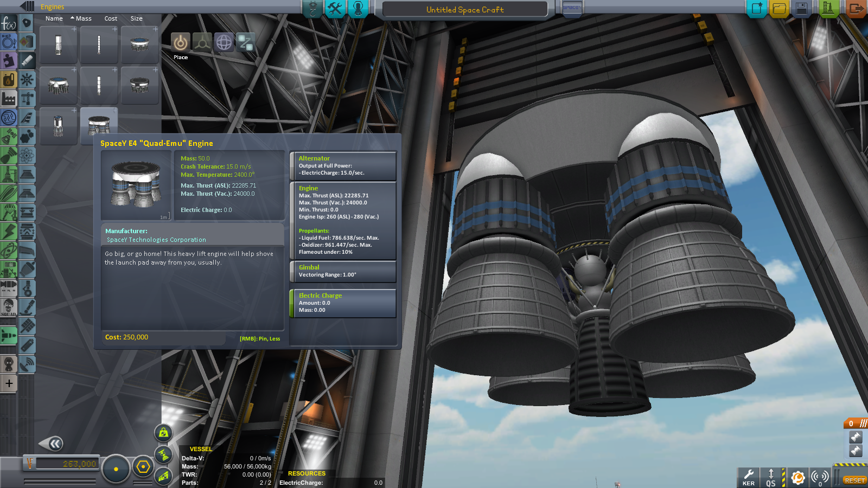This screenshot has width=868, height=488.
Task: Switch to Parts editor crossed-tools icon
Action: click(x=335, y=8)
